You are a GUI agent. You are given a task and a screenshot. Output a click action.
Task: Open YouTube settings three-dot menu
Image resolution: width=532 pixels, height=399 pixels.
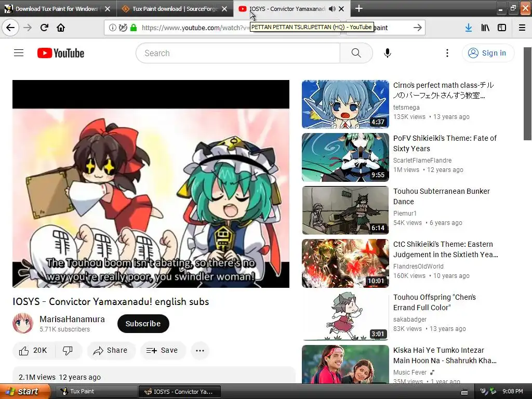coord(447,53)
